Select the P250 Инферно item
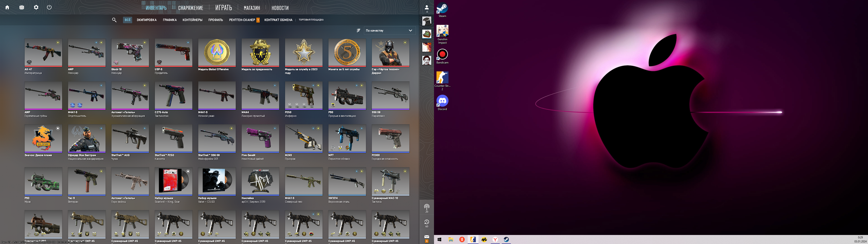 [304, 99]
